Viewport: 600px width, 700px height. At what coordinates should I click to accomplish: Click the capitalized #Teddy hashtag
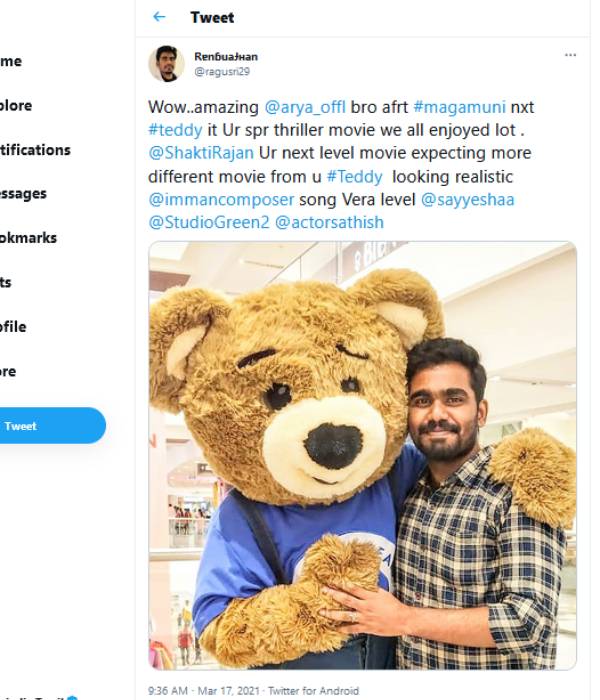[x=354, y=176]
